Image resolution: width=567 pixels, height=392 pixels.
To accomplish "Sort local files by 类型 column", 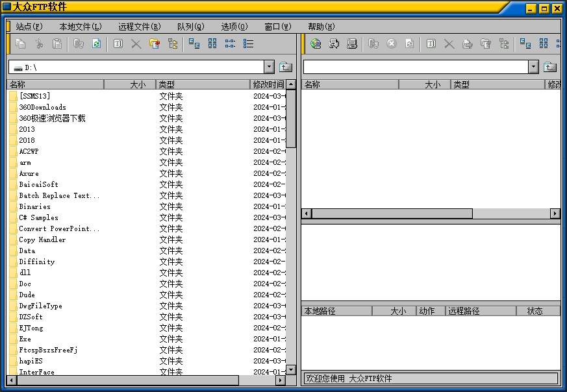I will click(203, 84).
